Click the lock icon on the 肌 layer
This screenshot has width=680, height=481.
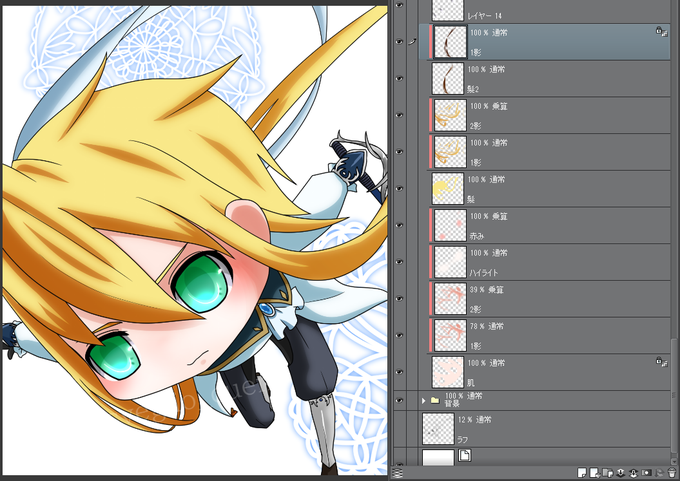pos(661,361)
